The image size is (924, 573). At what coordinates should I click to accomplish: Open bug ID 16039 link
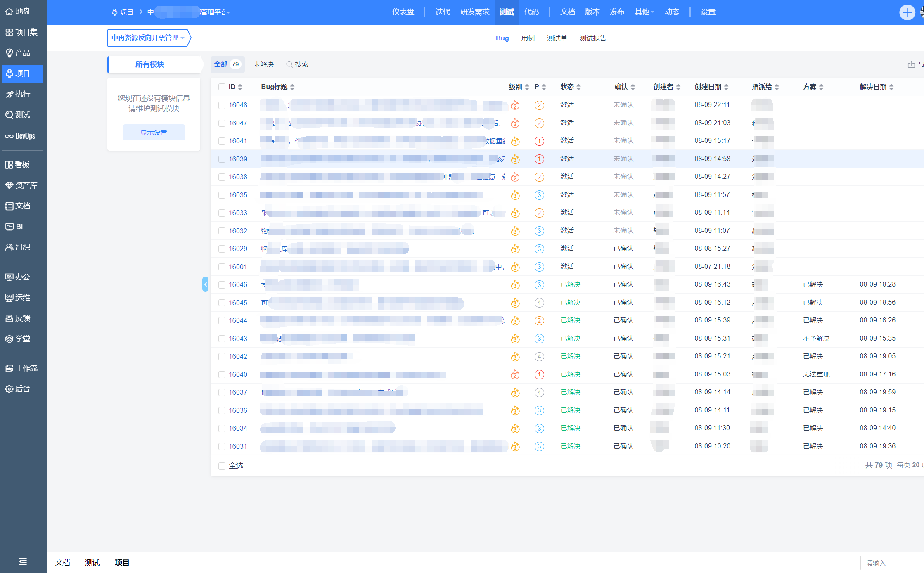(238, 159)
